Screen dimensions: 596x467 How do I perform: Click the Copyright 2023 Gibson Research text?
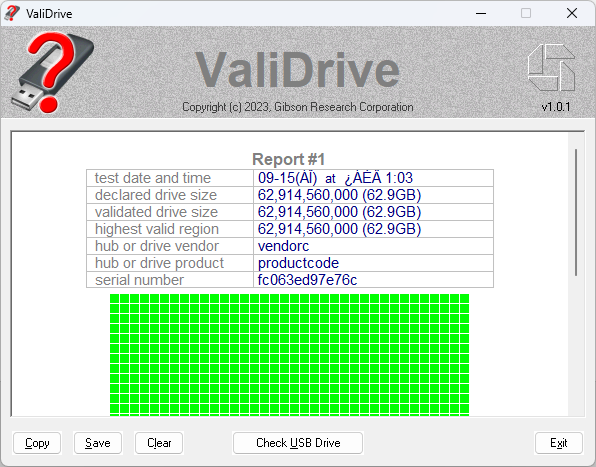pyautogui.click(x=298, y=107)
